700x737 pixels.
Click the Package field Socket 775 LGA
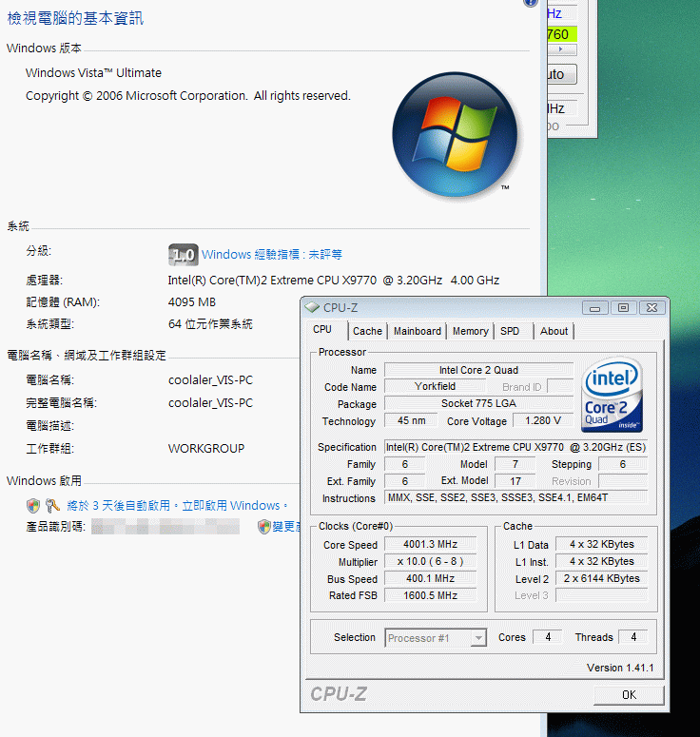478,403
